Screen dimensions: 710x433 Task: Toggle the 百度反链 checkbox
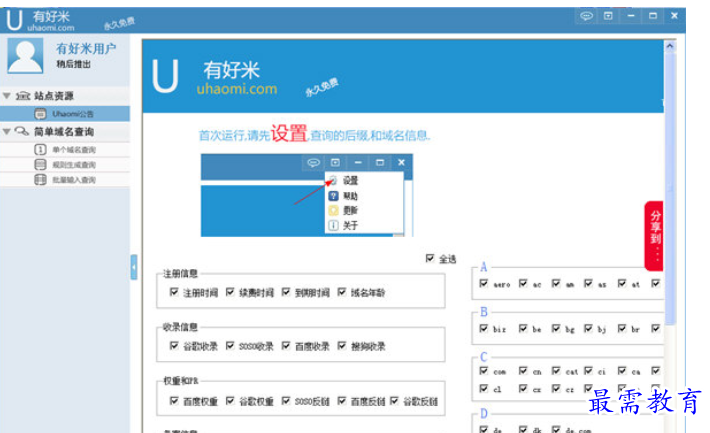click(342, 401)
